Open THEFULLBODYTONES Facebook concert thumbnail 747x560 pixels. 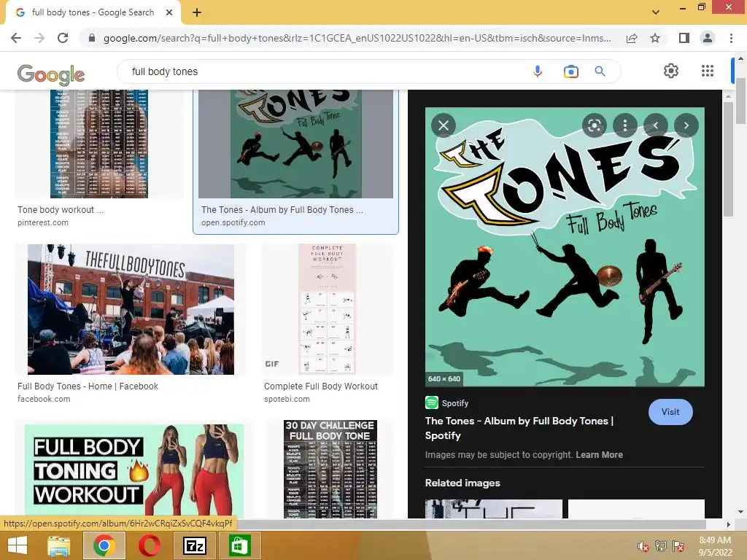pos(131,309)
